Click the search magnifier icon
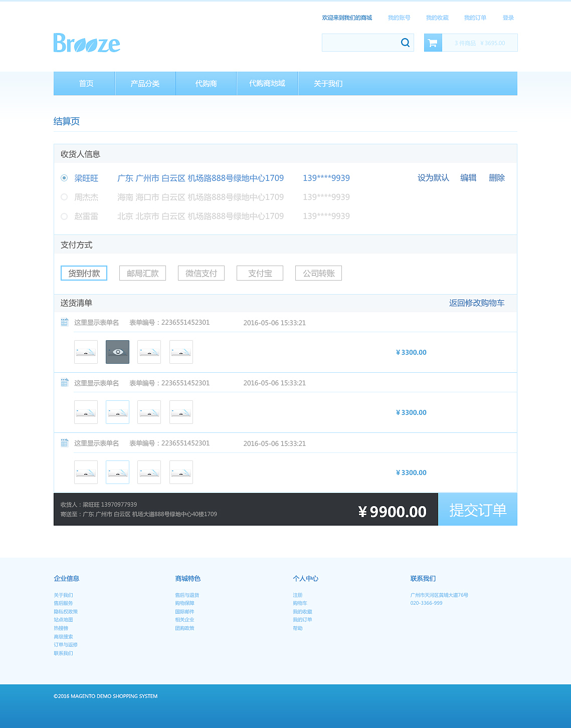 coord(405,43)
